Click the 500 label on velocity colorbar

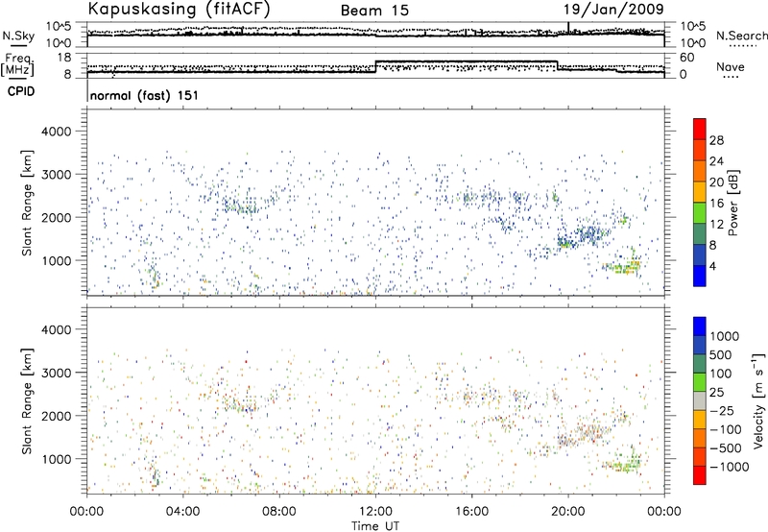(x=721, y=354)
